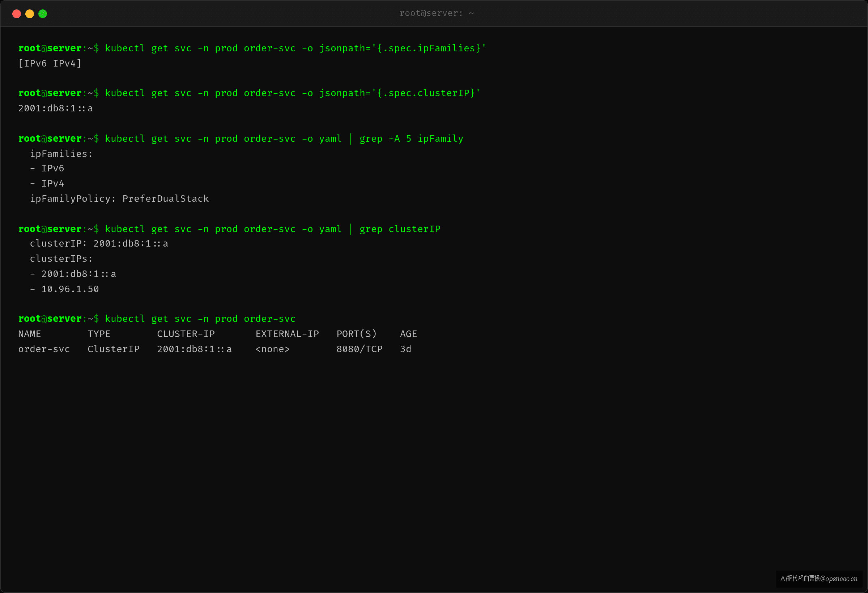Click the first kubectl ipFamilies jsonpath command
This screenshot has width=868, height=593.
point(295,48)
